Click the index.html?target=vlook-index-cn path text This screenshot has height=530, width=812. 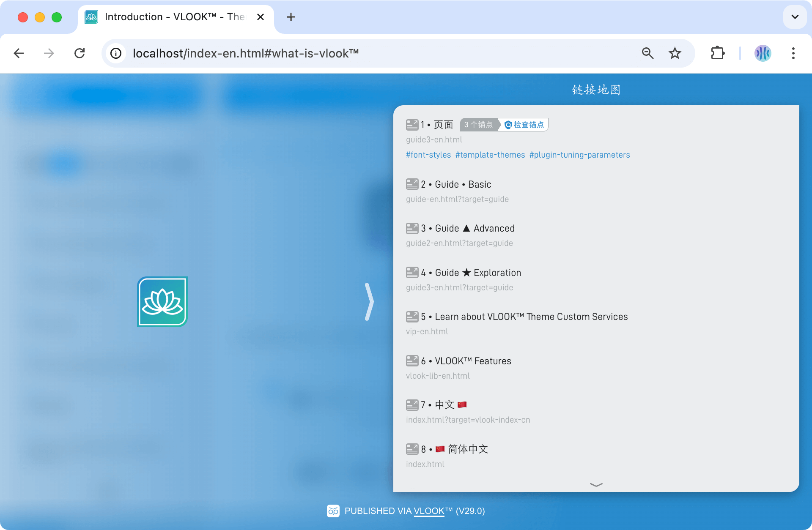pos(468,420)
